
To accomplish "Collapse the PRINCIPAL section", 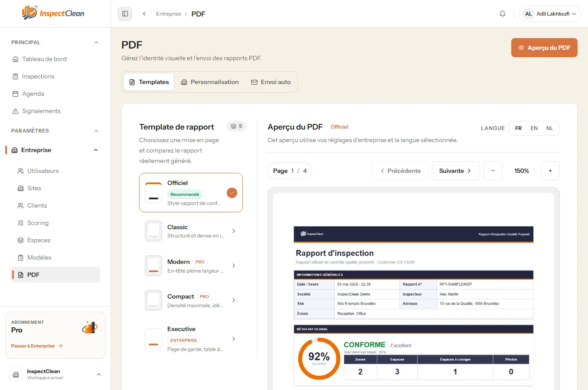I will [96, 42].
